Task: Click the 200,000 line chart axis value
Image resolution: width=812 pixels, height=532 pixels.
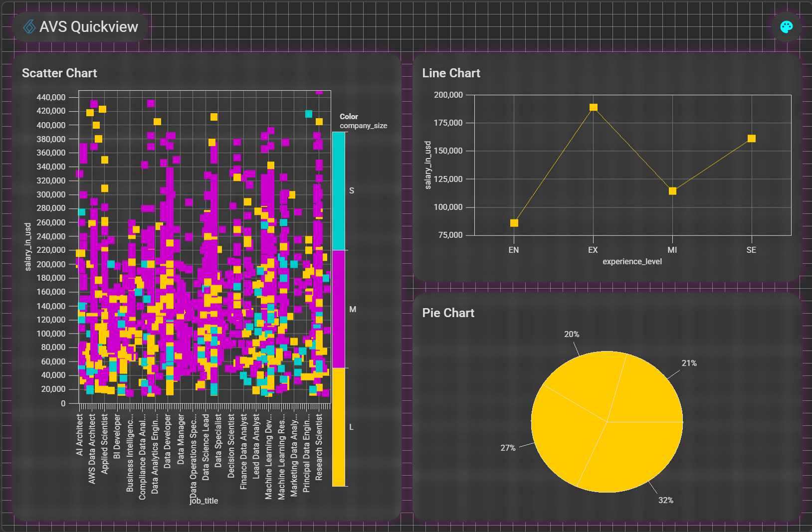Action: coord(448,95)
